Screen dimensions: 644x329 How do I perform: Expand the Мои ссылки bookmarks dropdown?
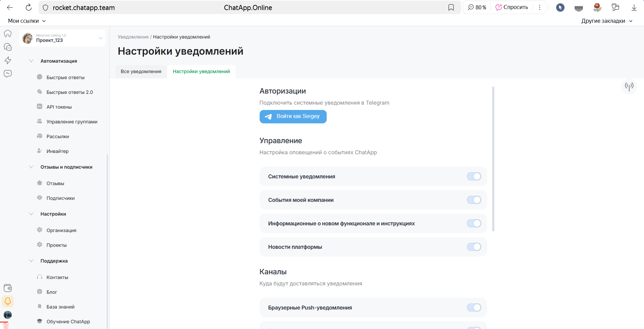pos(27,21)
